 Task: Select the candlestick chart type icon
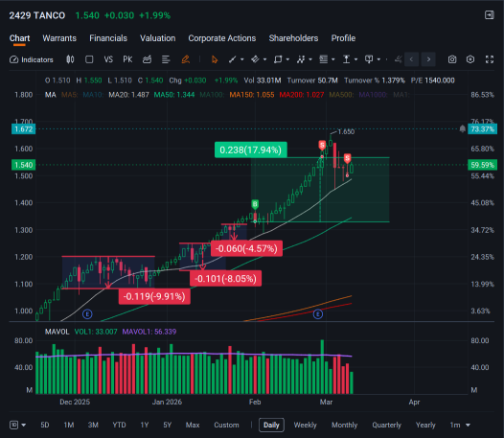tap(70, 59)
